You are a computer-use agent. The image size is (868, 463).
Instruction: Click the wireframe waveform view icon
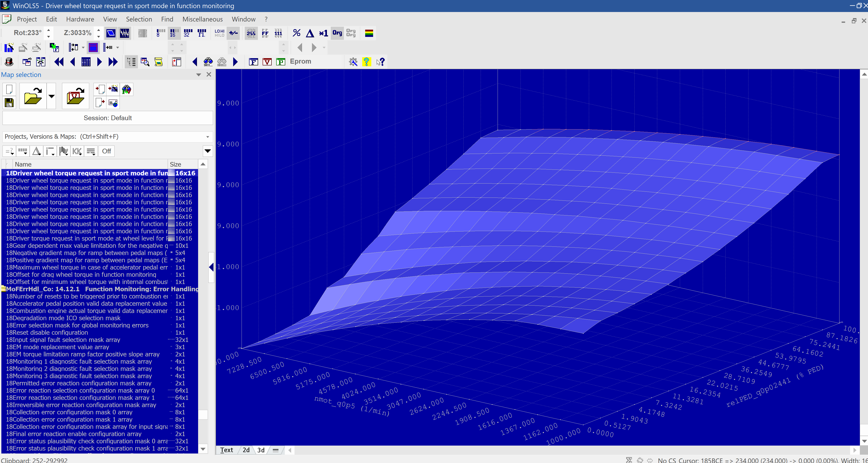(124, 33)
